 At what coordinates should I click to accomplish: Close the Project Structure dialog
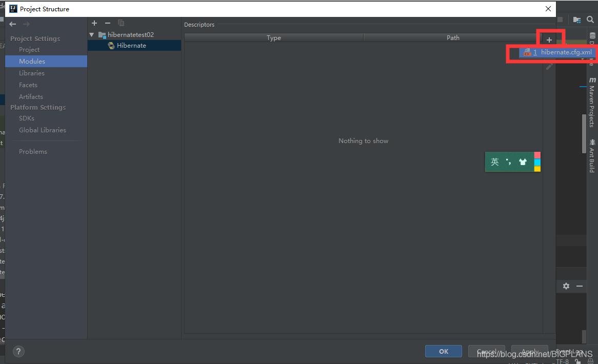548,9
